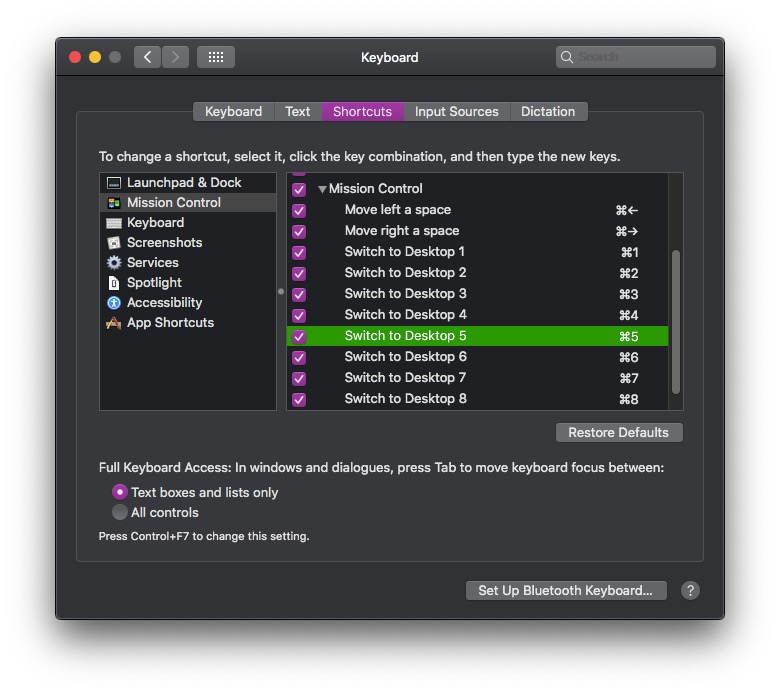780x693 pixels.
Task: Open the Dictation tab
Action: (x=548, y=112)
